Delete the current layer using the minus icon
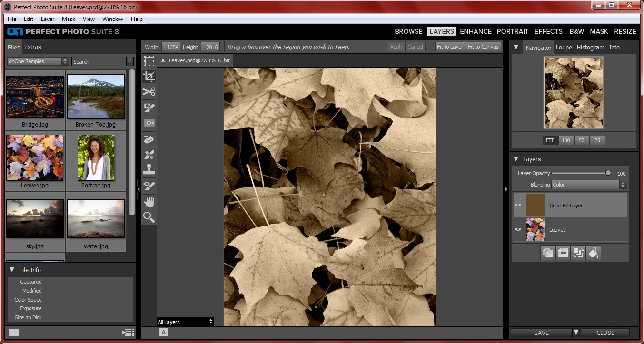The height and width of the screenshot is (344, 644). 563,253
